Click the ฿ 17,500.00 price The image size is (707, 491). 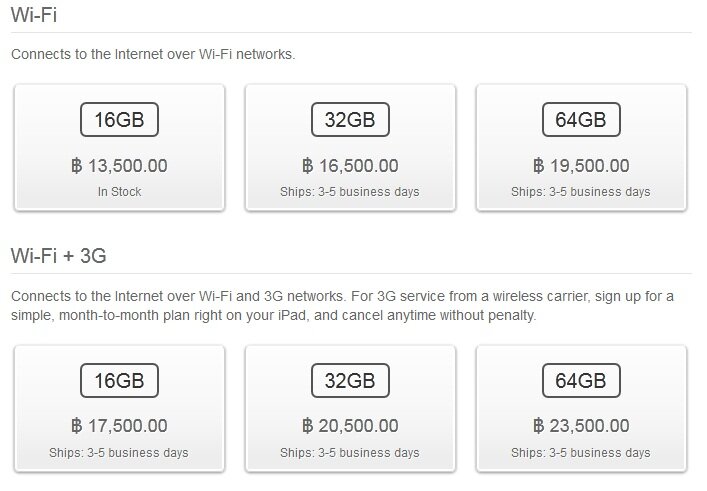[119, 426]
